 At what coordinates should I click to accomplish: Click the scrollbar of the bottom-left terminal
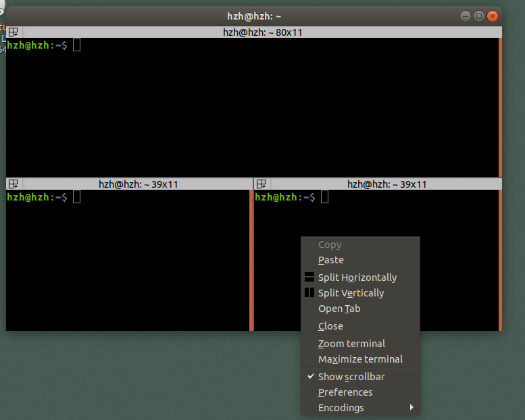coord(251,260)
